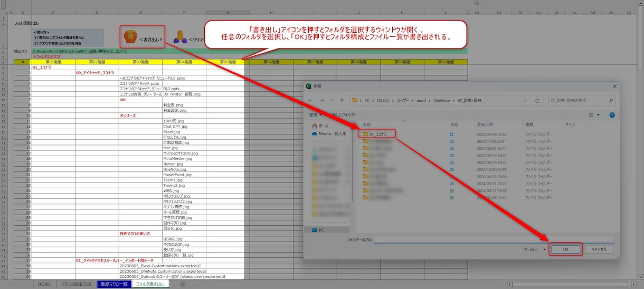This screenshot has width=644, height=289.
Task: Click the column G header
Action: point(228,12)
